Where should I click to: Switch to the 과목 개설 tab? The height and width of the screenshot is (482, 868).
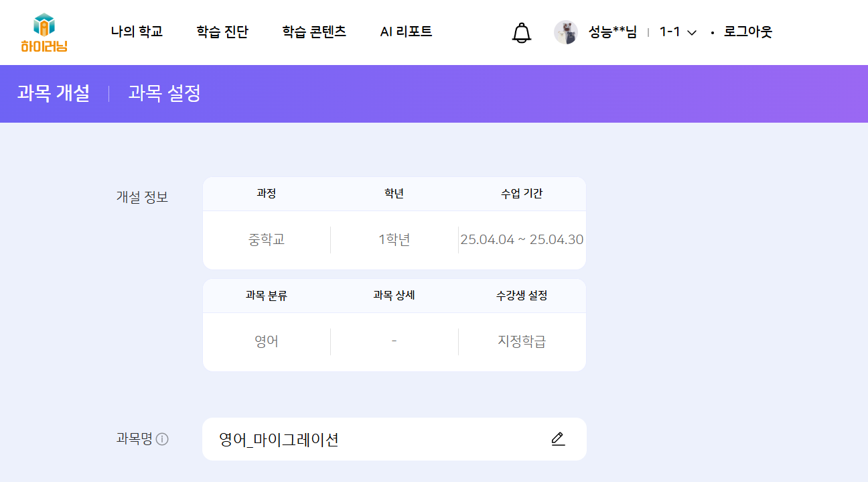tap(54, 94)
